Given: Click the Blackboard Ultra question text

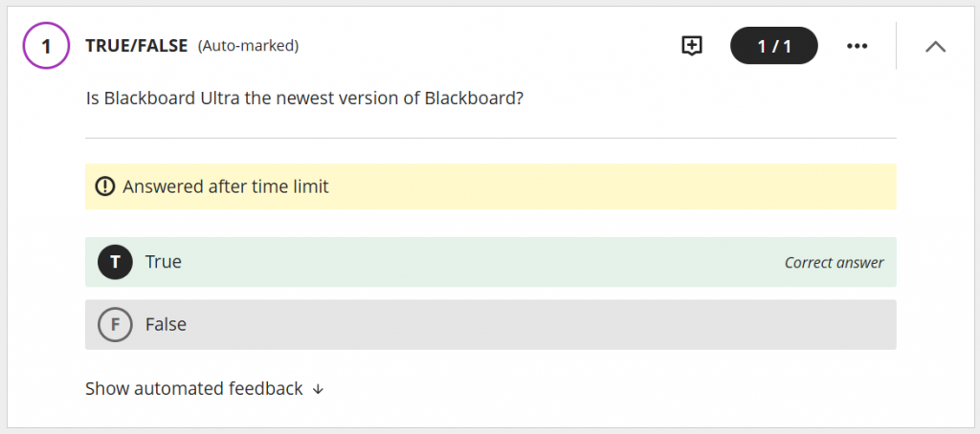Looking at the screenshot, I should click(x=304, y=98).
